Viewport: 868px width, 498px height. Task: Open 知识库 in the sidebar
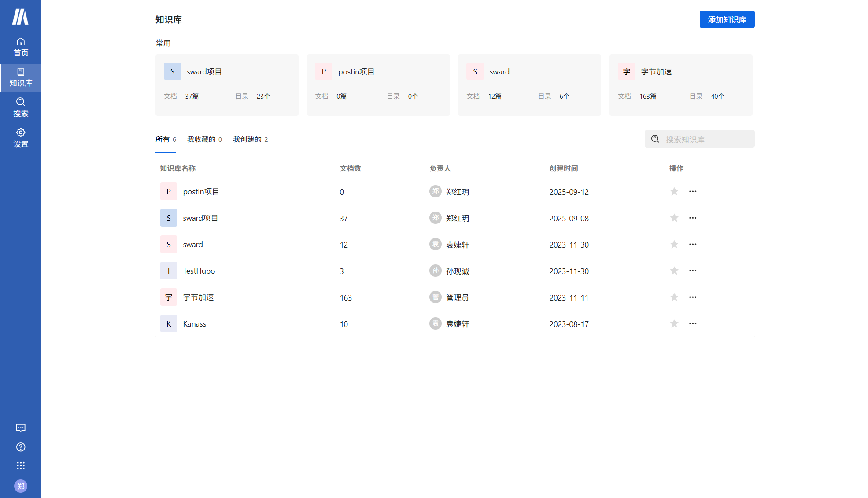coord(20,78)
